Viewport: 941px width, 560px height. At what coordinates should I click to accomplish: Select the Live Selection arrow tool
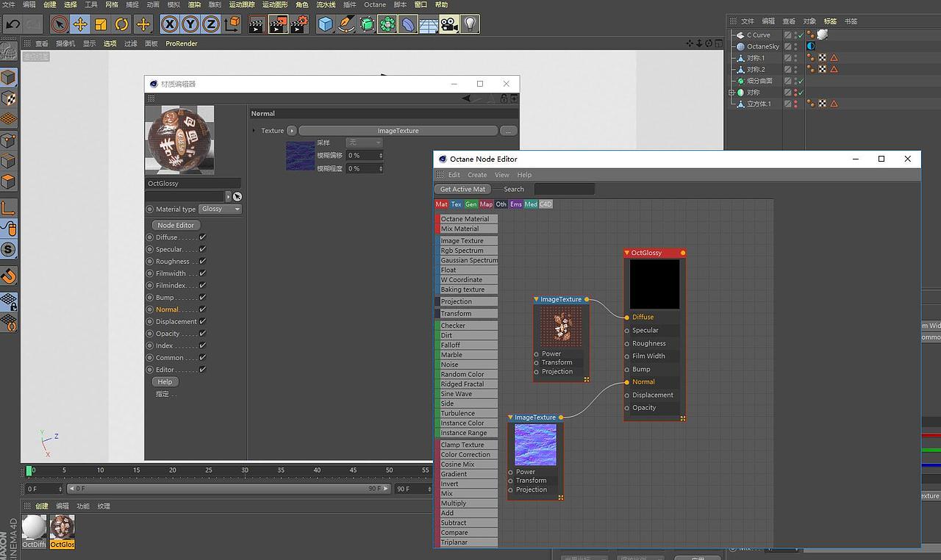[60, 24]
